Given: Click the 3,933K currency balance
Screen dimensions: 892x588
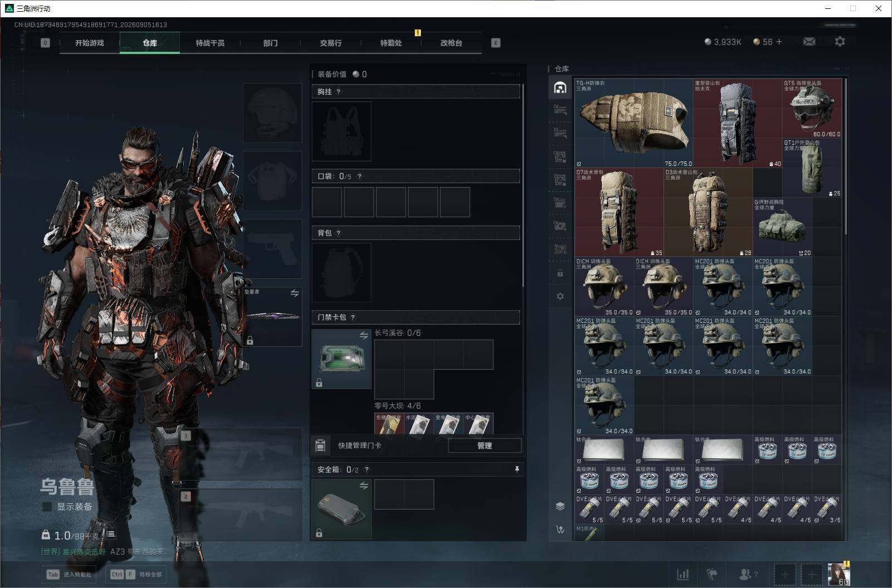Looking at the screenshot, I should [x=723, y=42].
